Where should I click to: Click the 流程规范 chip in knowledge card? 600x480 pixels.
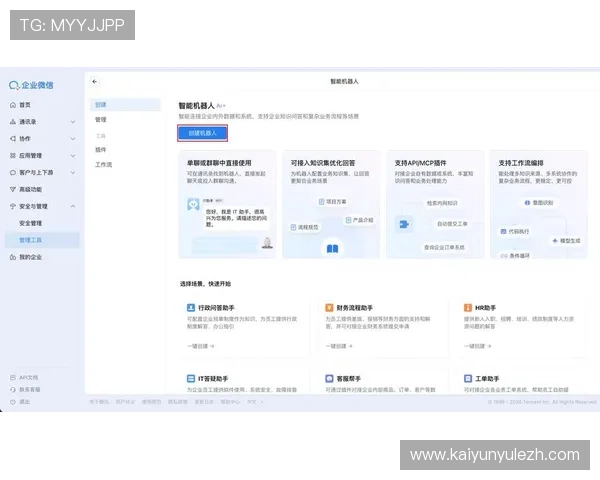[x=305, y=227]
